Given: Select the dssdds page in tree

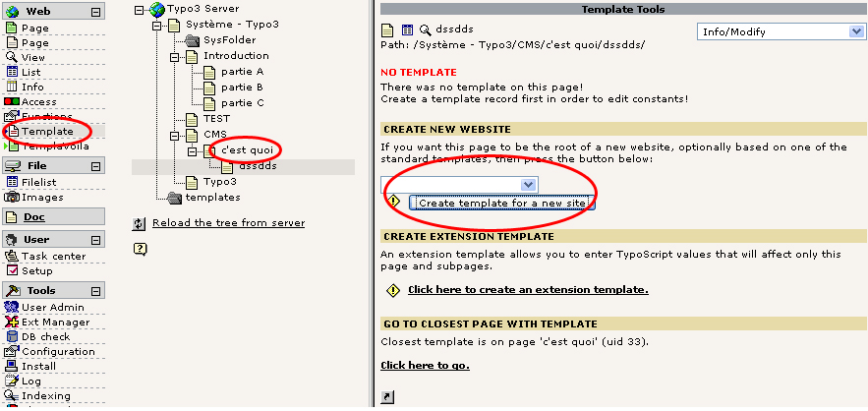Looking at the screenshot, I should pyautogui.click(x=258, y=167).
